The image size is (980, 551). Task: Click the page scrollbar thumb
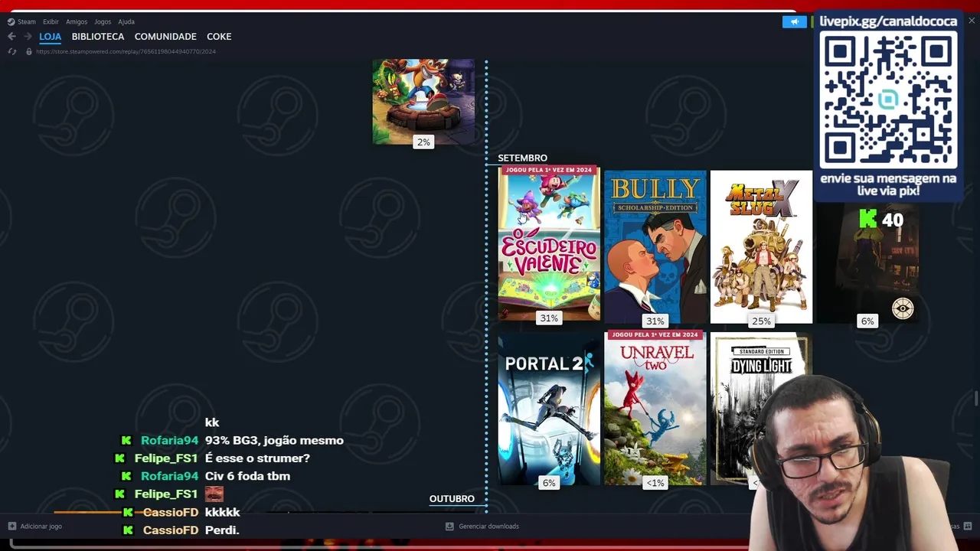[x=976, y=398]
